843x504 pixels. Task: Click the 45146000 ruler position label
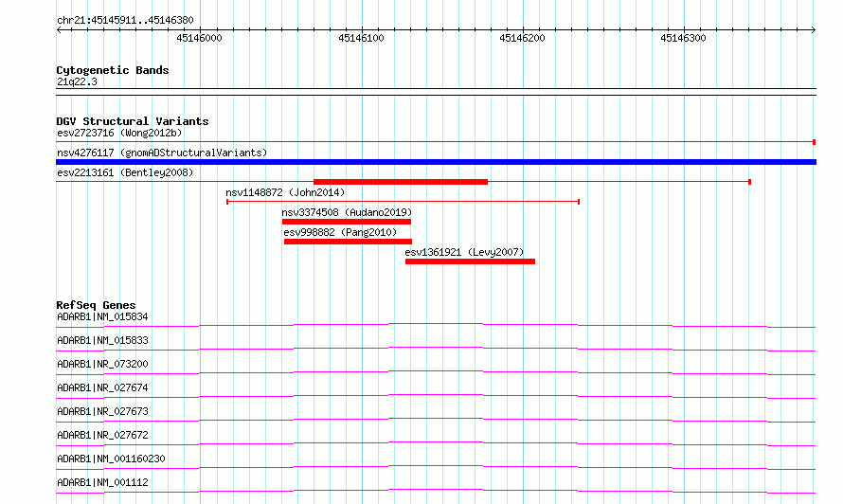coord(199,38)
